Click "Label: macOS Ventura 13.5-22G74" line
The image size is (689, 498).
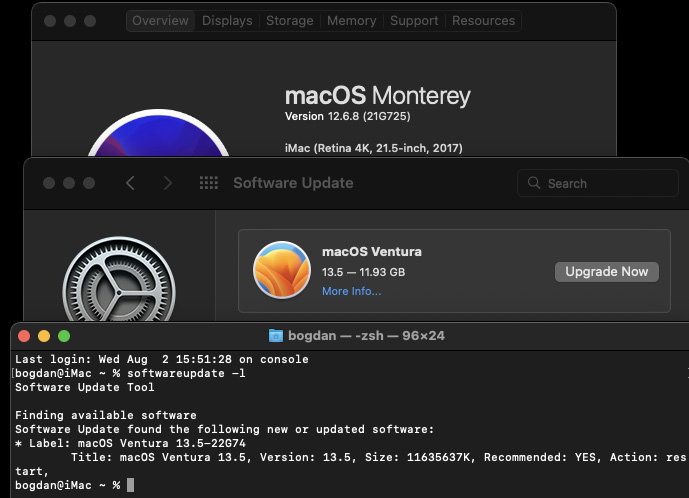tap(137, 443)
